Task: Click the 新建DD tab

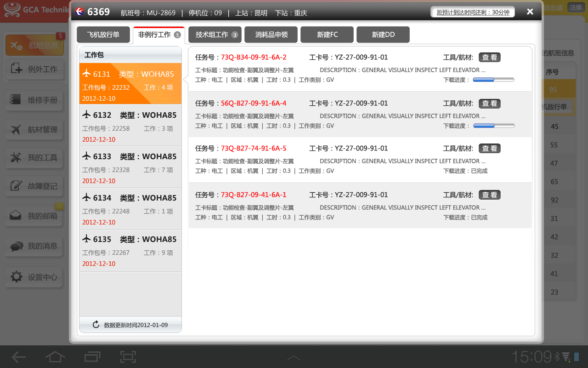Action: [x=383, y=35]
